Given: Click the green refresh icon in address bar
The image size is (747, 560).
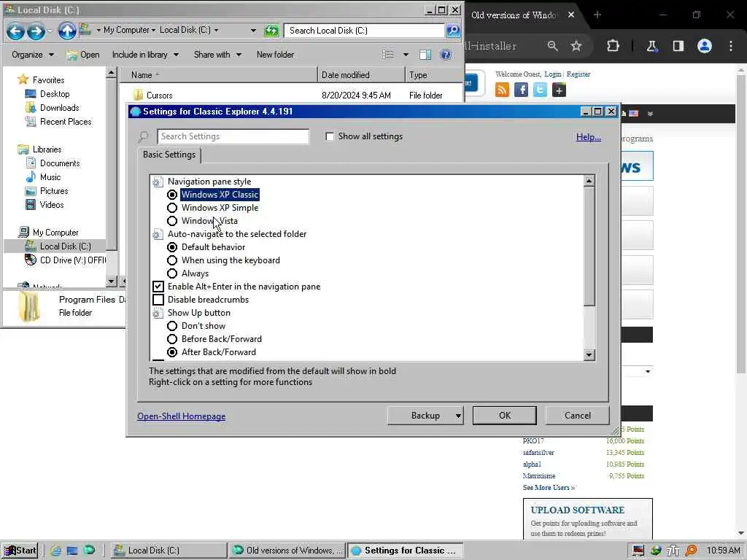Looking at the screenshot, I should pos(271,31).
